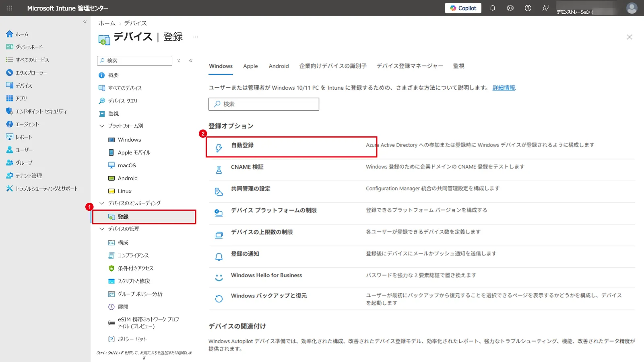Collapse the デバイスの管理 group
644x362 pixels.
pyautogui.click(x=102, y=229)
